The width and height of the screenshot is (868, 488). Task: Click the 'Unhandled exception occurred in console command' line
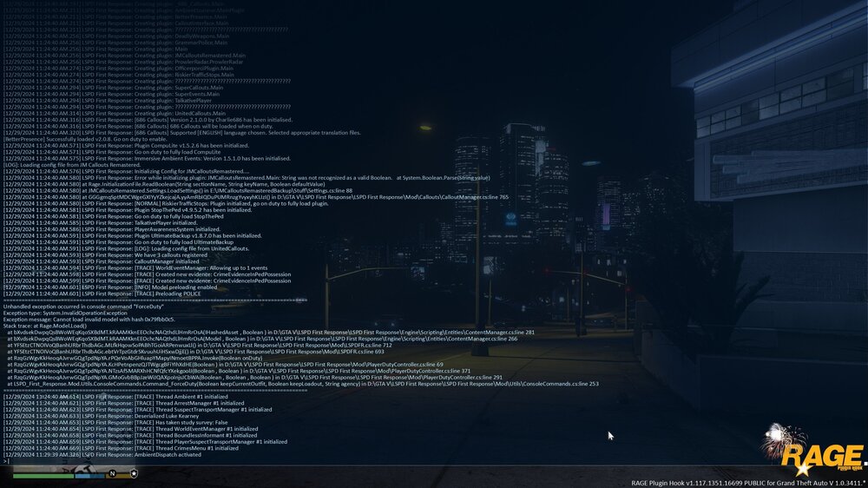[83, 307]
